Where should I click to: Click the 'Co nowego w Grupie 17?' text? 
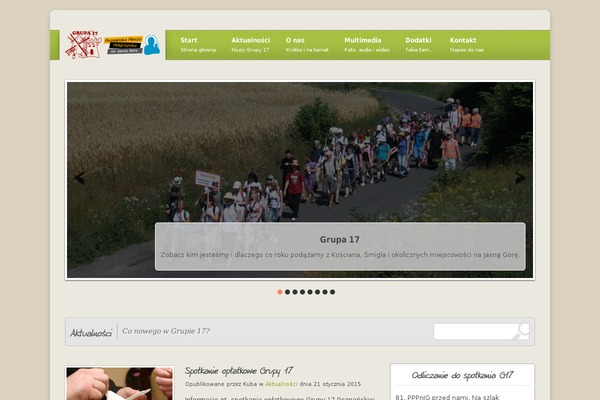166,331
